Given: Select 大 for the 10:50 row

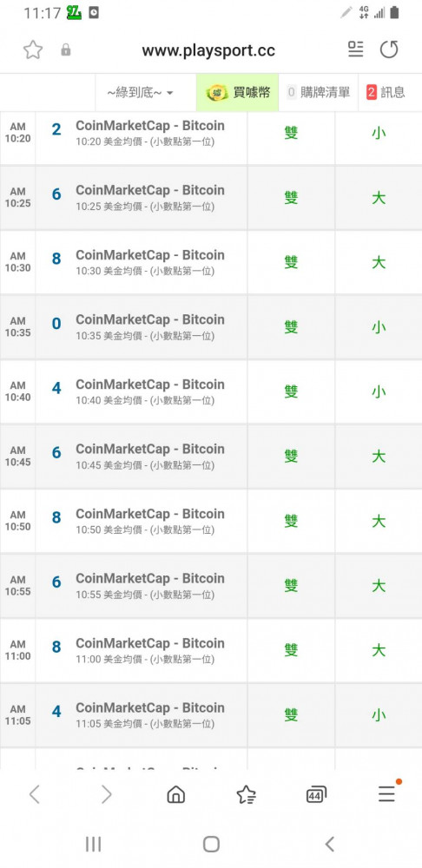Looking at the screenshot, I should click(379, 521).
